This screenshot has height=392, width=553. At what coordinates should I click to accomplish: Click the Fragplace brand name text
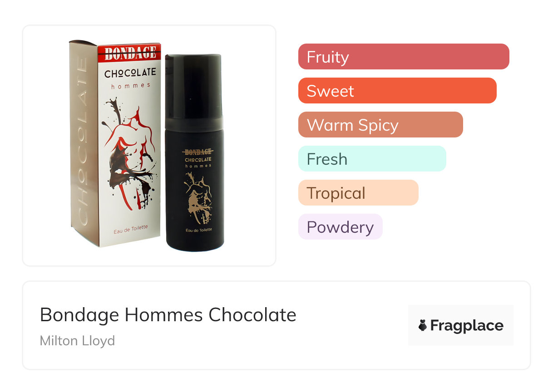(467, 326)
